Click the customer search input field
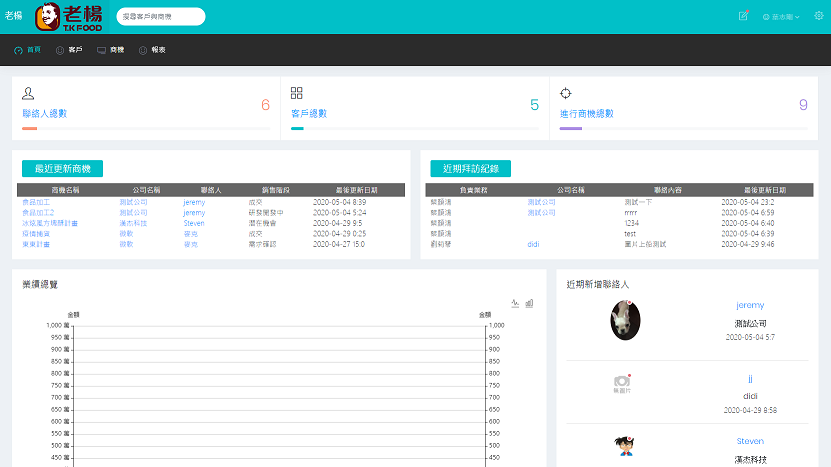Image resolution: width=831 pixels, height=467 pixels. (x=160, y=17)
